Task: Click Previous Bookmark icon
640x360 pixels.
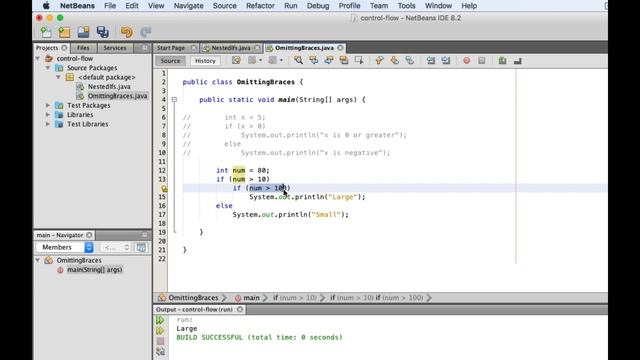Action: coord(379,60)
